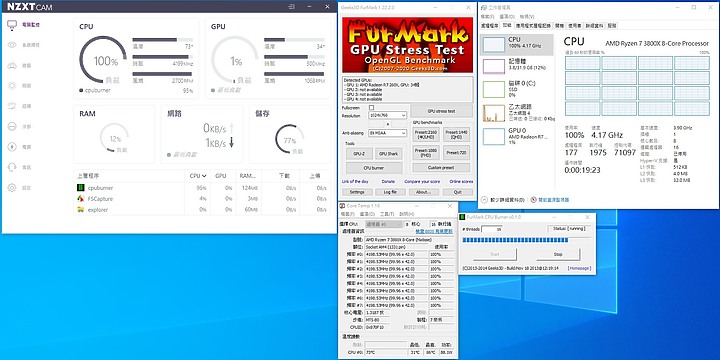This screenshot has width=720, height=360.
Task: Open Compare your score link in FurMark
Action: pos(422,182)
